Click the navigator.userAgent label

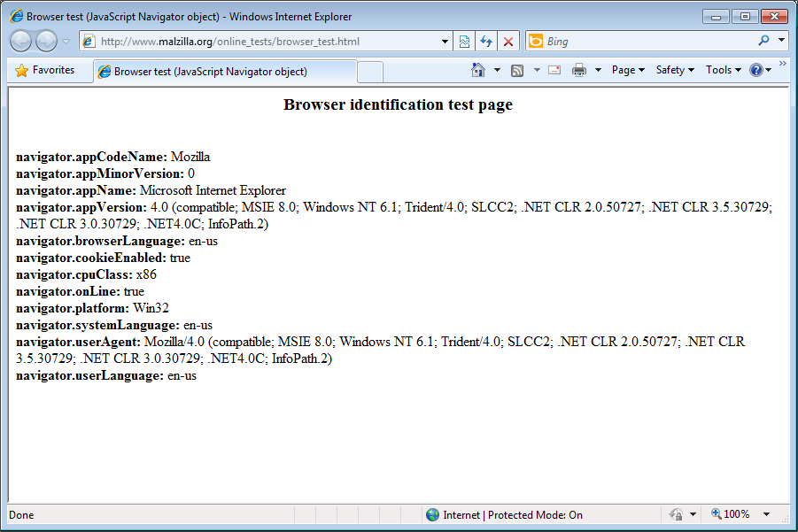[x=78, y=342]
